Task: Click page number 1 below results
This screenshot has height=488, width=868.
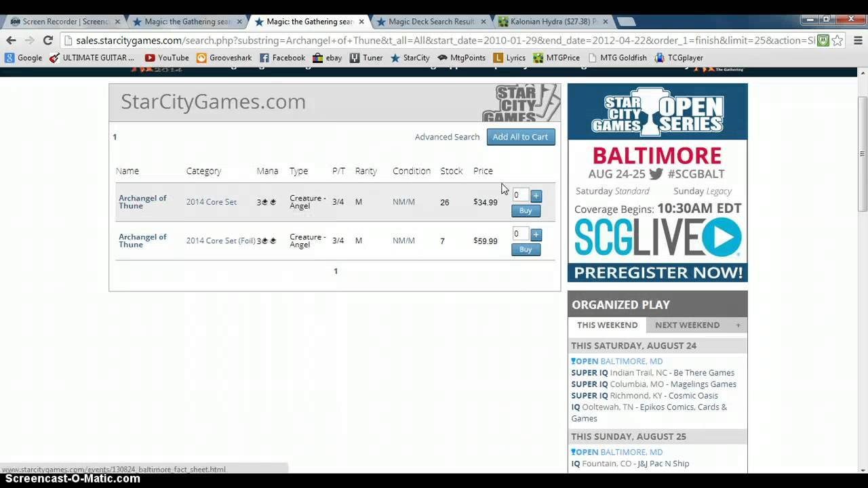Action: click(x=335, y=271)
